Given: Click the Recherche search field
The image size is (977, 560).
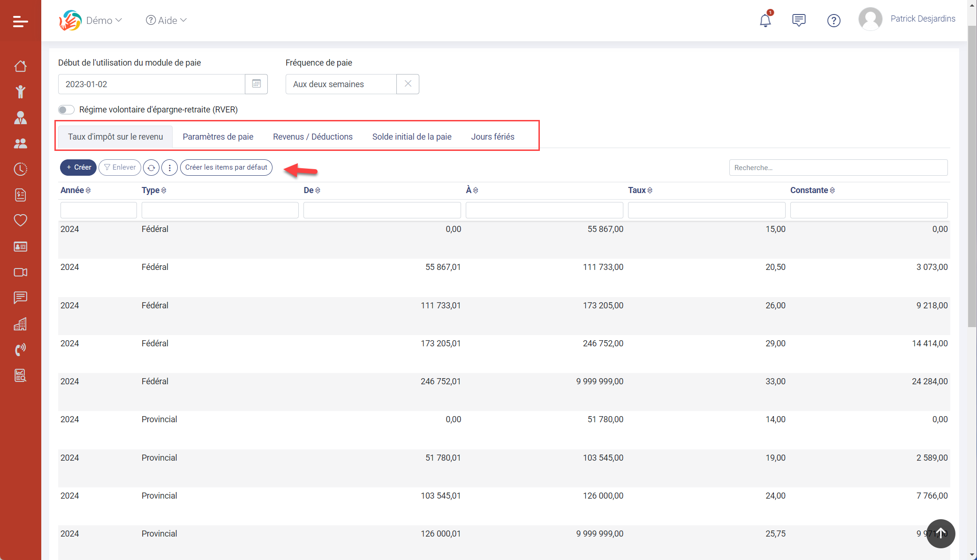Looking at the screenshot, I should pos(838,168).
